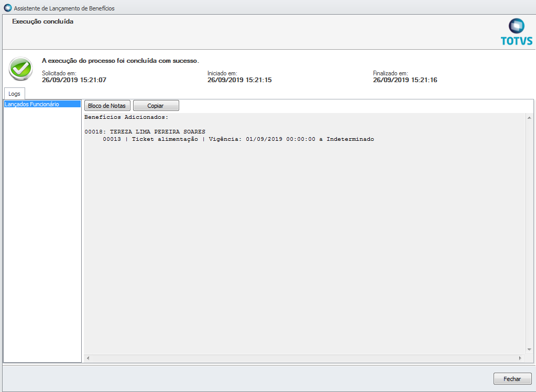Copy log with Copiar button

[156, 106]
